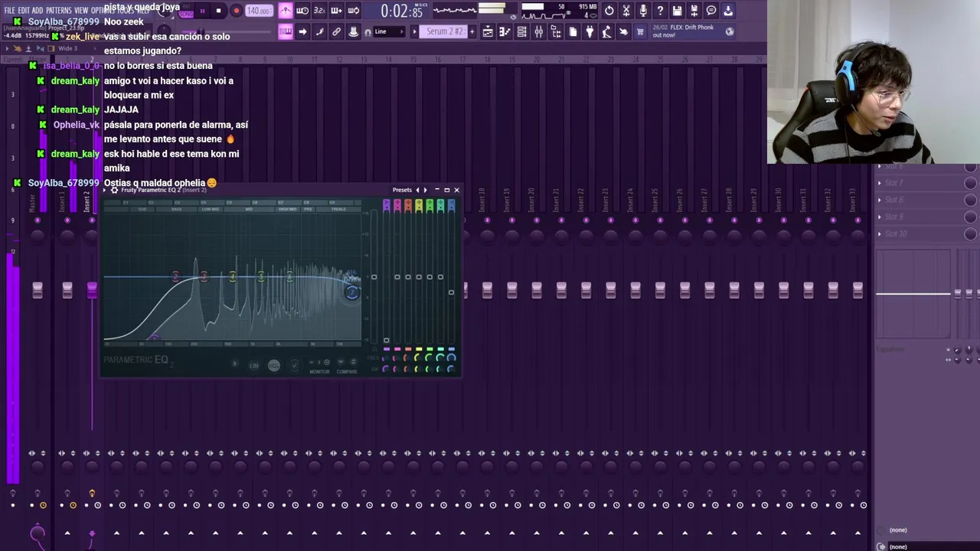Click the stop button in transport
The height and width of the screenshot is (551, 980).
coord(219,11)
